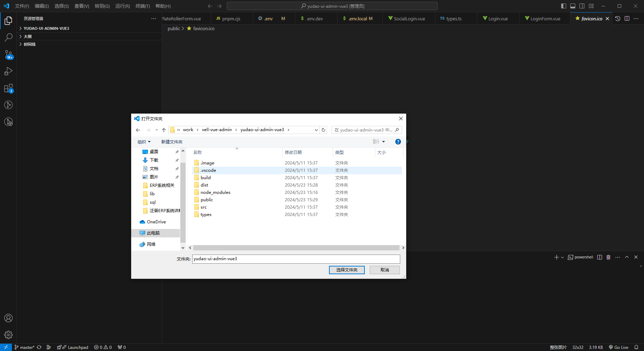The image size is (644, 351).
Task: Open the 组织 dropdown menu
Action: click(x=144, y=142)
